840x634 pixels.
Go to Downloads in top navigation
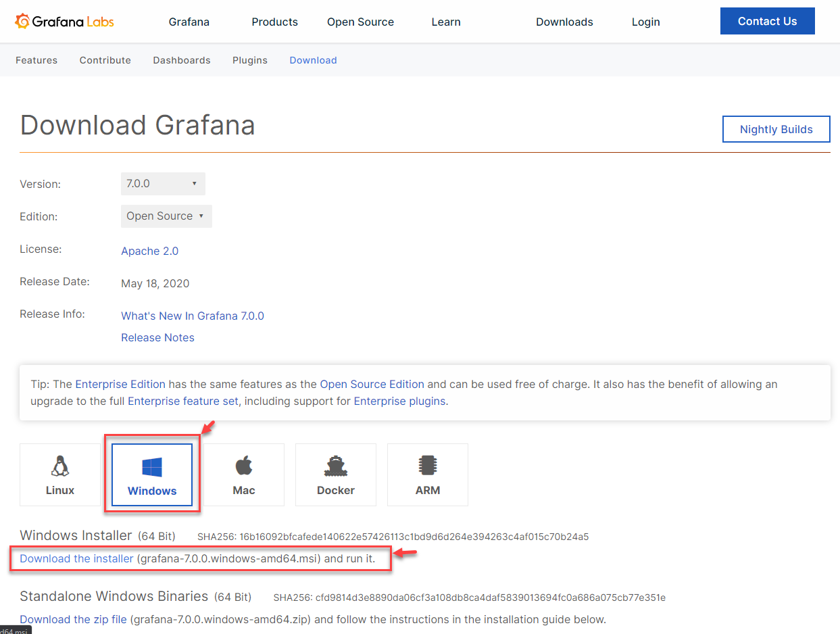pos(564,22)
